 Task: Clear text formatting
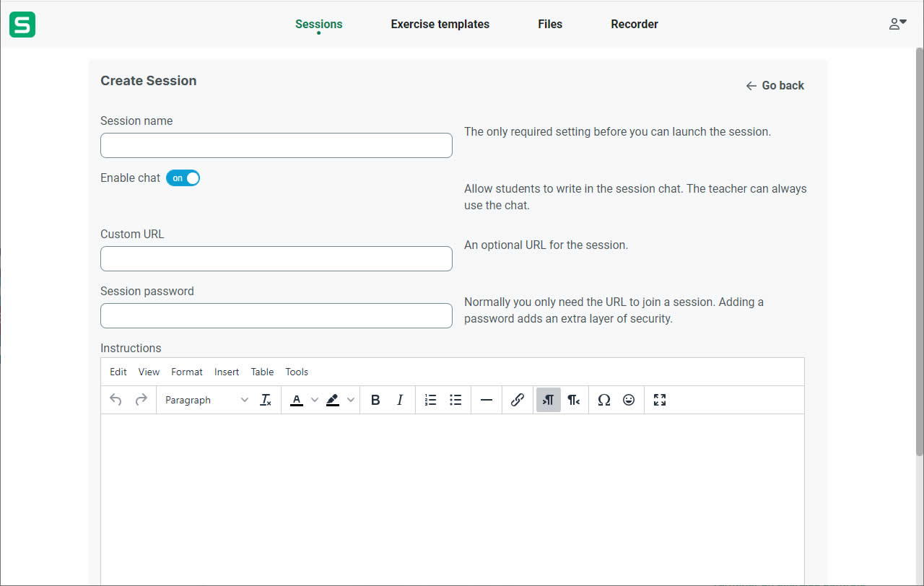266,400
